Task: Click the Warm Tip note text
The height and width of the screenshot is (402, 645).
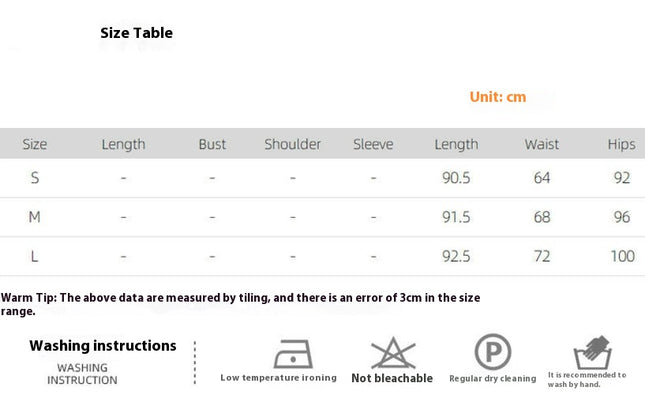Action: 240,304
